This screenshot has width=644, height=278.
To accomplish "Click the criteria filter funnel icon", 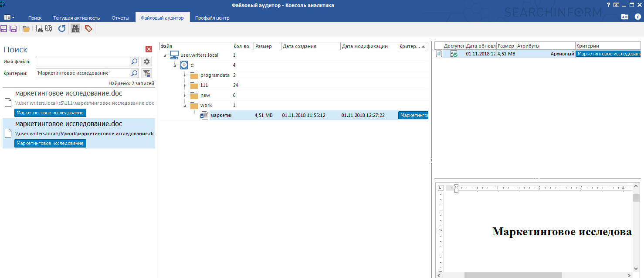I will 147,73.
